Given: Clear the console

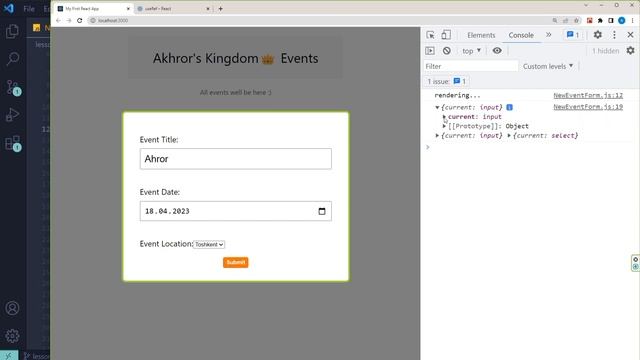Looking at the screenshot, I should coord(447,51).
